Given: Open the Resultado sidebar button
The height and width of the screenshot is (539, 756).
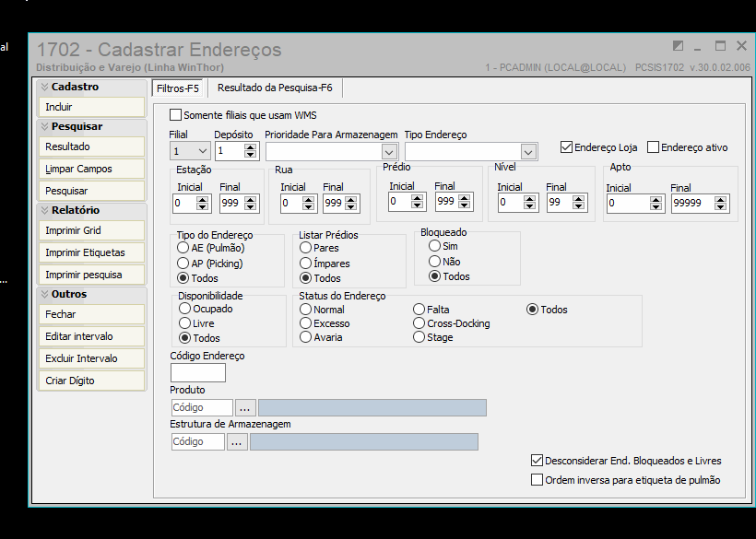Looking at the screenshot, I should coord(91,146).
